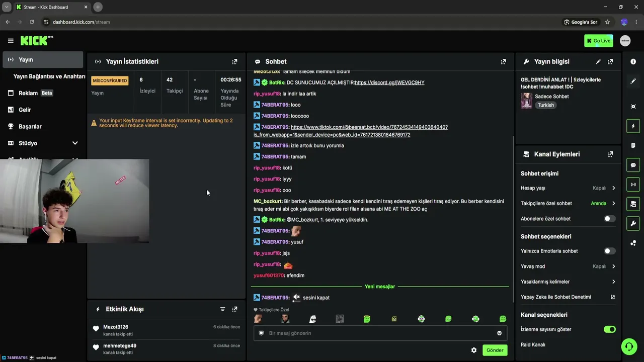The height and width of the screenshot is (362, 644).
Task: Focus the Bir mesaj gönderin input
Action: [x=380, y=333]
